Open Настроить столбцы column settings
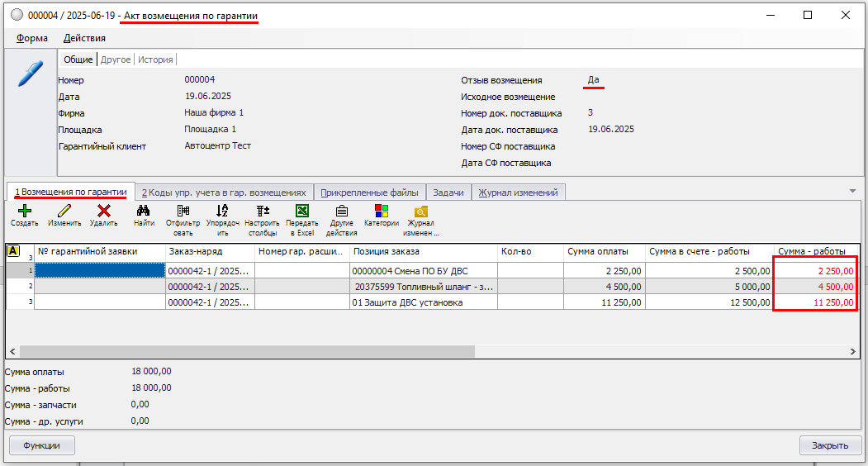The width and height of the screenshot is (868, 466). tap(263, 212)
